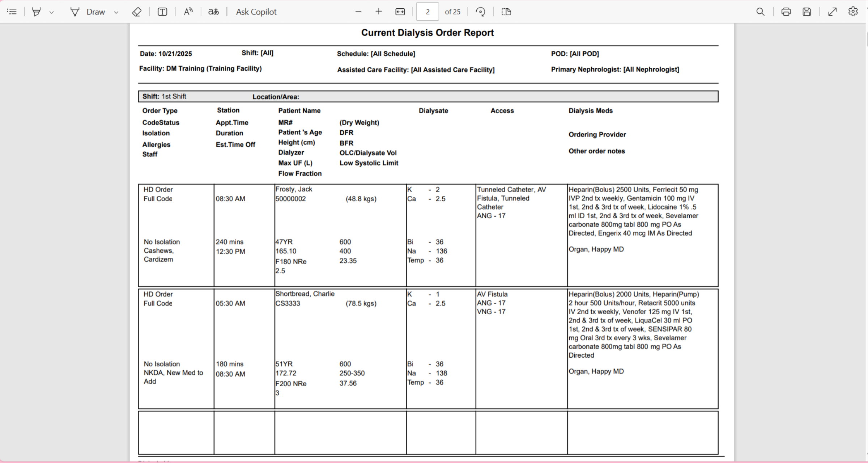Expand Draw tool options chevron
This screenshot has width=868, height=463.
(x=116, y=12)
